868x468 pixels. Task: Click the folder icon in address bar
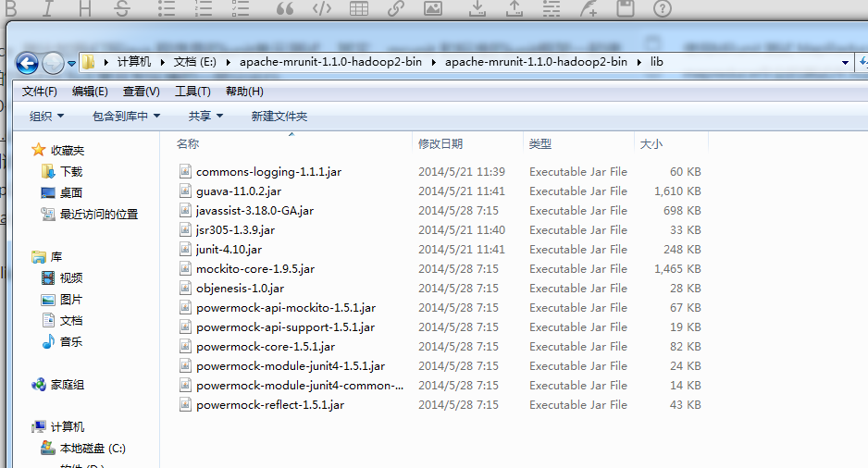(x=89, y=62)
